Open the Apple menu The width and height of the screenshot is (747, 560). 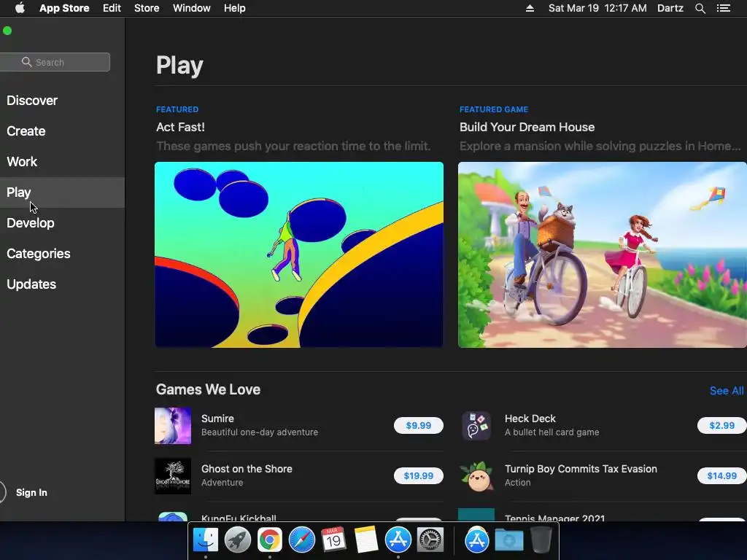[20, 8]
